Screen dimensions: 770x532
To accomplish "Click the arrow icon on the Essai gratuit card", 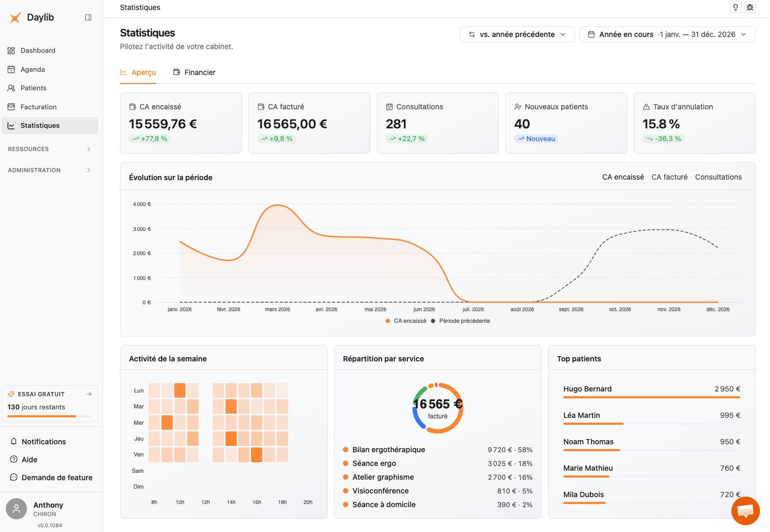I will [89, 394].
